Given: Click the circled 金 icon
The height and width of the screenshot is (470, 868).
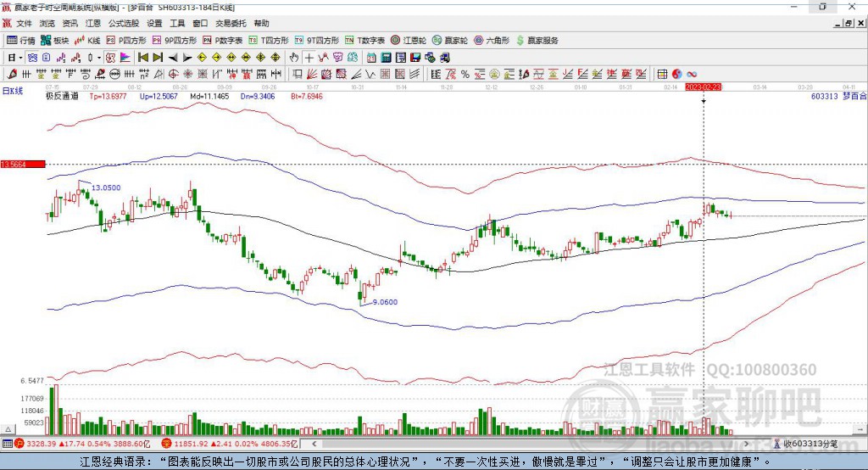Looking at the screenshot, I should coord(494,74).
